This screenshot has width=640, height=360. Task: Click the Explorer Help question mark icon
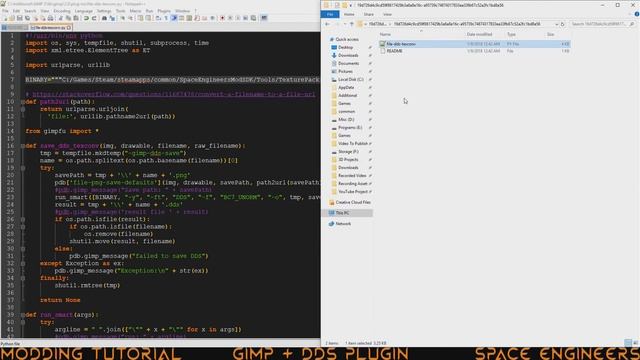[x=636, y=14]
